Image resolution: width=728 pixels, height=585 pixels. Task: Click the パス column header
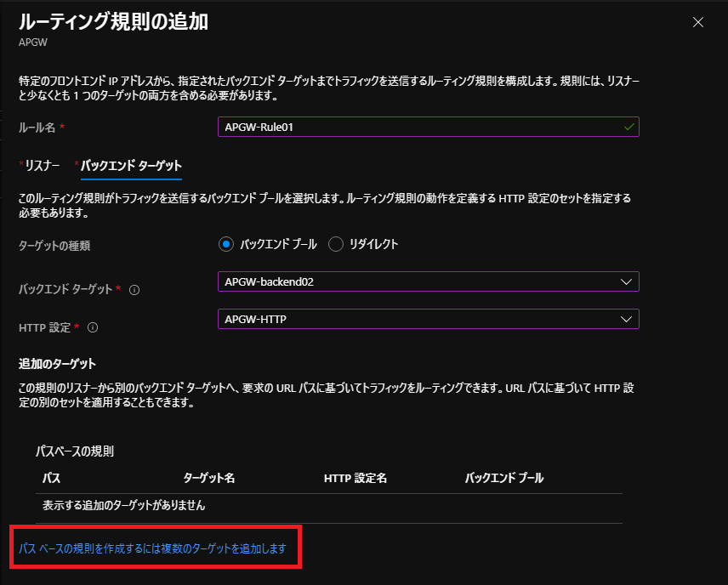coord(52,478)
